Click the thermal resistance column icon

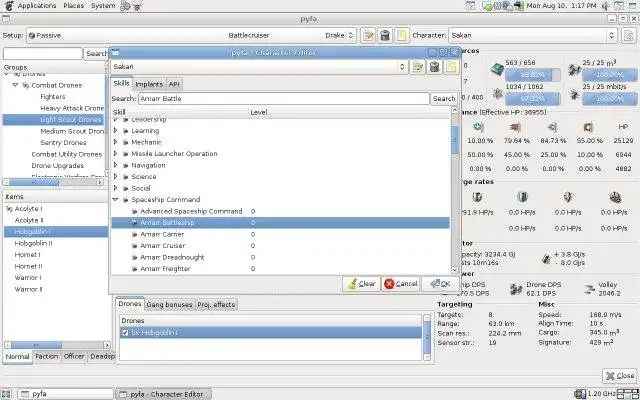pos(515,127)
